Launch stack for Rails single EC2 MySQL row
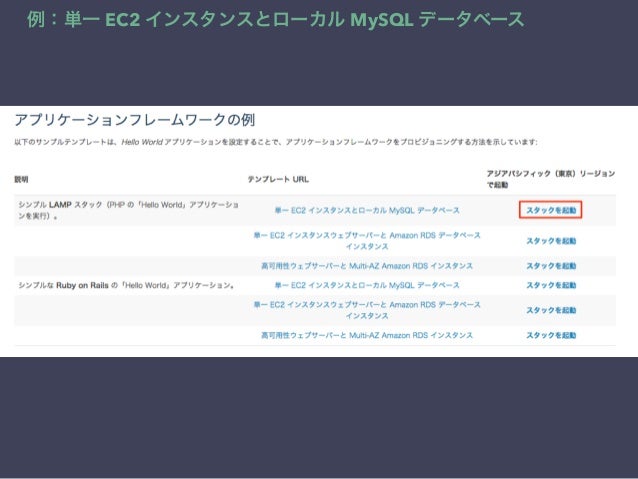This screenshot has width=638, height=479. pyautogui.click(x=551, y=285)
